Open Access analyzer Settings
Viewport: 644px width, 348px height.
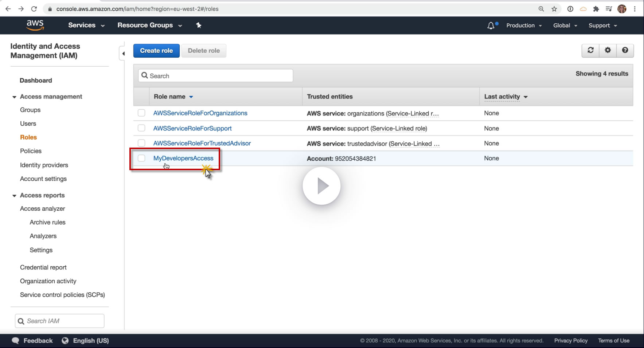point(41,250)
